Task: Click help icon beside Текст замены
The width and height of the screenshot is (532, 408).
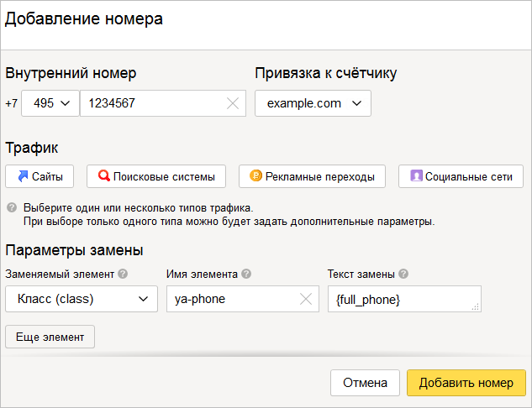Action: click(403, 274)
